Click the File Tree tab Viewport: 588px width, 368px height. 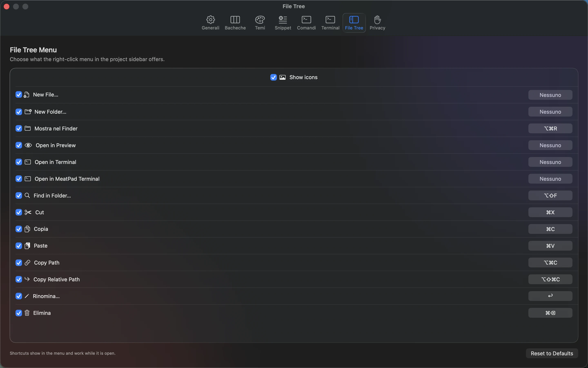(x=354, y=23)
